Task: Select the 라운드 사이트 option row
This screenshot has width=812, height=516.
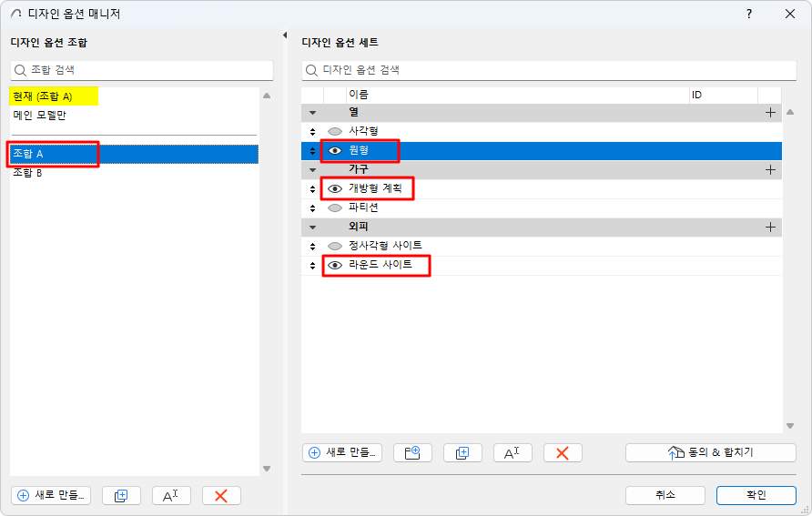Action: click(541, 265)
